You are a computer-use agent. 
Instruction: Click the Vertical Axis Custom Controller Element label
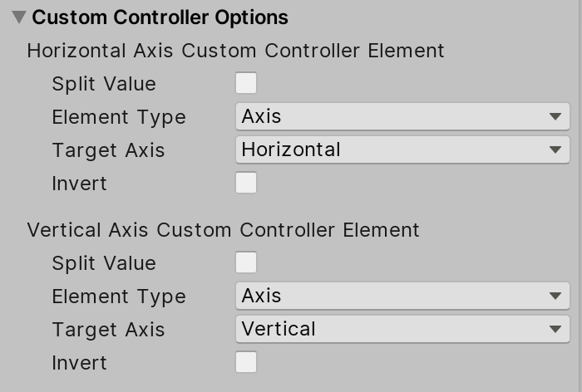pos(223,230)
